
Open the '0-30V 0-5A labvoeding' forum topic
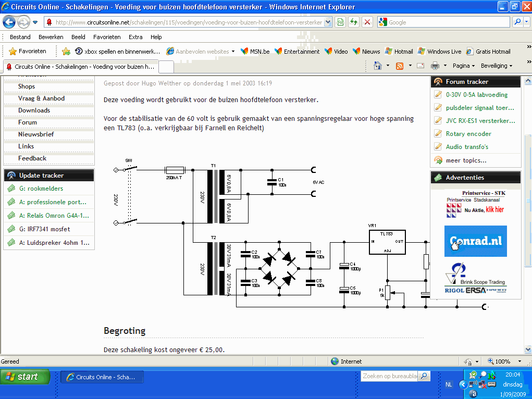click(476, 95)
